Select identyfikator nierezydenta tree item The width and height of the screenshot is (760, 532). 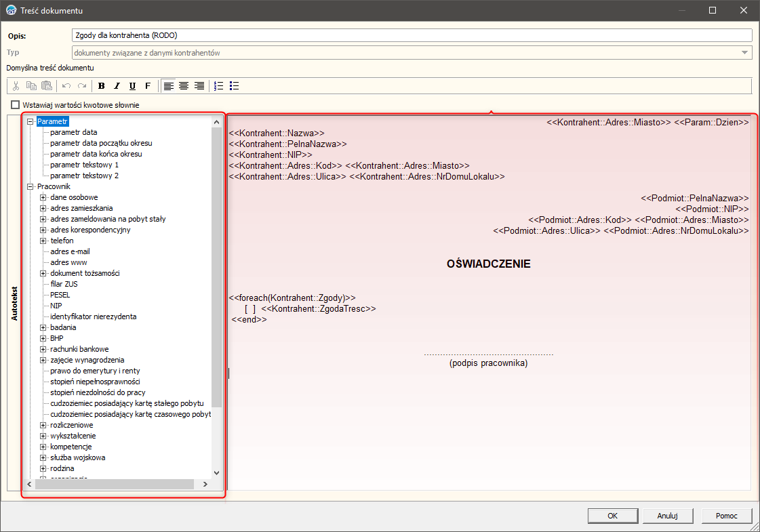tap(94, 316)
